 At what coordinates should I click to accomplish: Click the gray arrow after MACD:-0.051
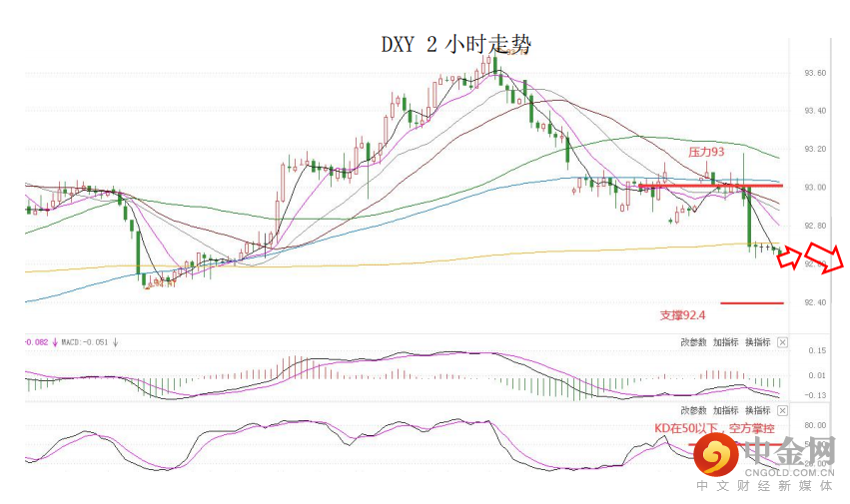point(115,342)
